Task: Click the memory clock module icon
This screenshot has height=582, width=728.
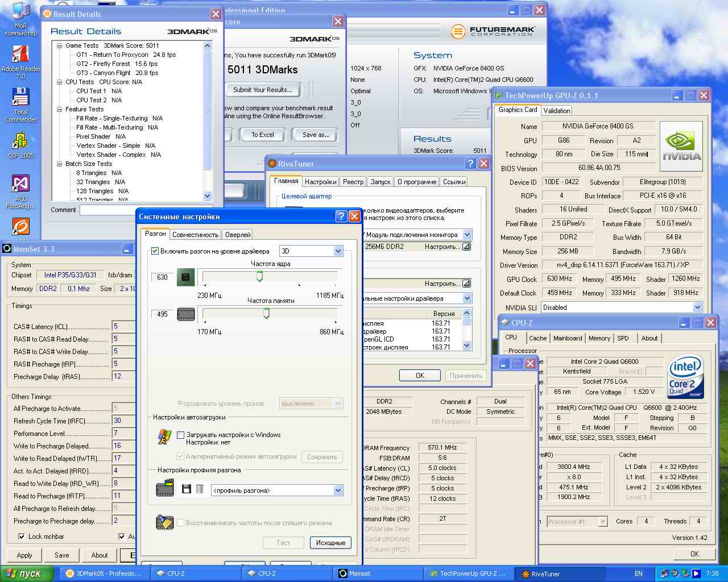Action: [x=186, y=314]
